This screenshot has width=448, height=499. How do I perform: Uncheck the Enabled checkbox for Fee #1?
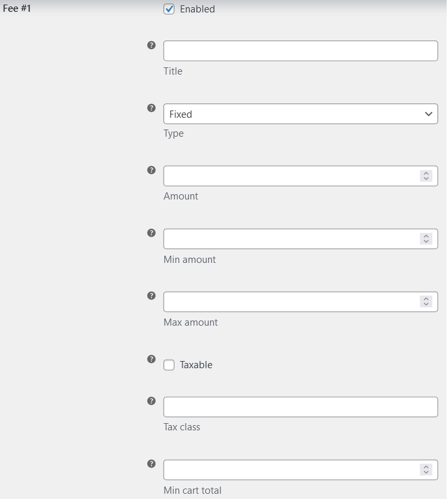pyautogui.click(x=169, y=9)
